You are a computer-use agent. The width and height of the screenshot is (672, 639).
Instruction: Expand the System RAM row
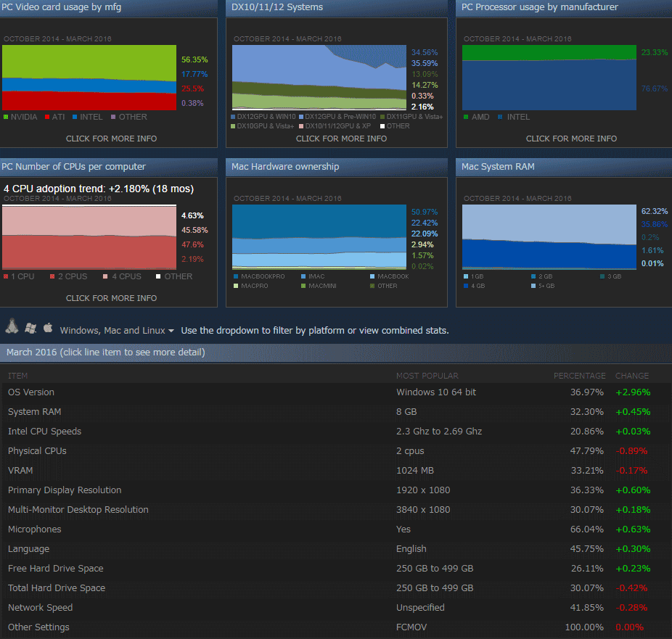pyautogui.click(x=336, y=412)
